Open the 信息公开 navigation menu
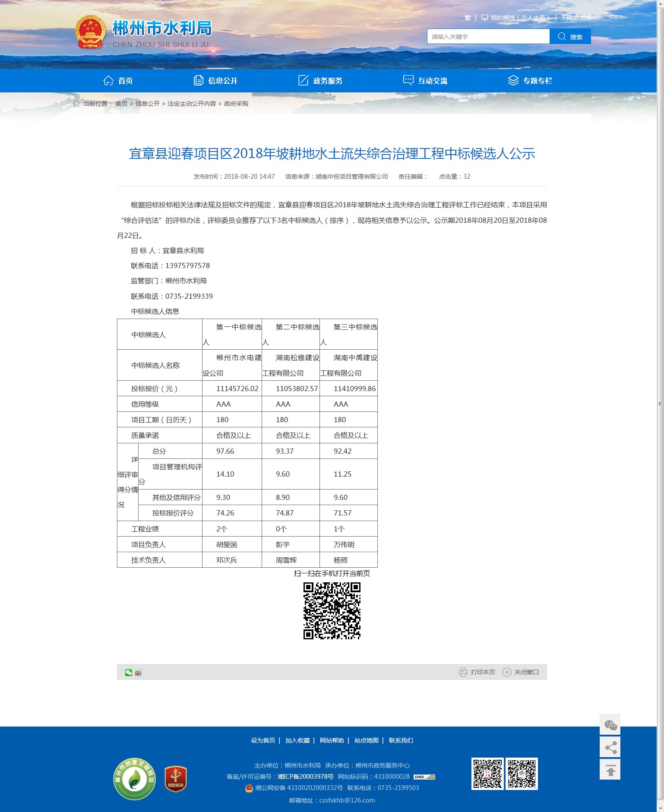The width and height of the screenshot is (664, 812). pos(215,81)
